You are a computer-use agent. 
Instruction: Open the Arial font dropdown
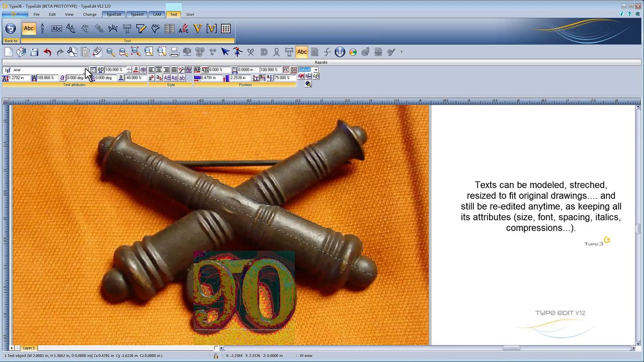86,70
